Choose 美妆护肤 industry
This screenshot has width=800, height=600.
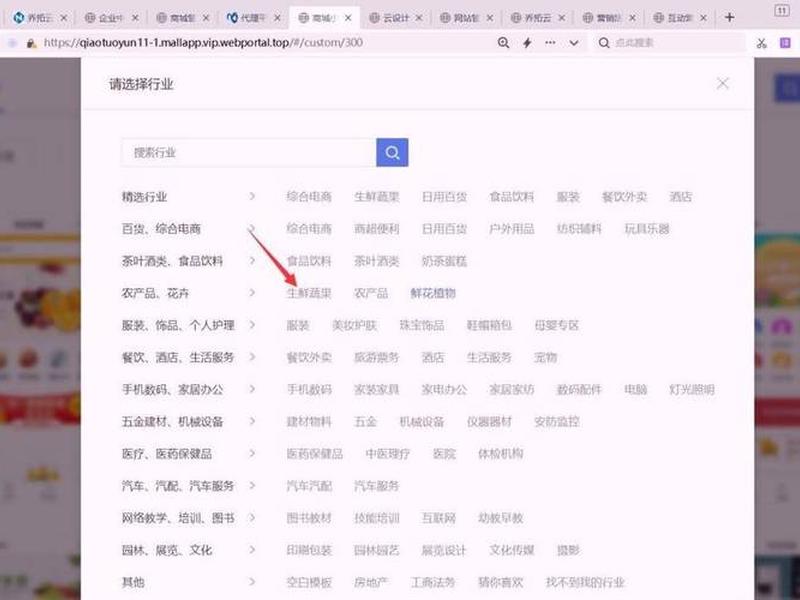354,326
